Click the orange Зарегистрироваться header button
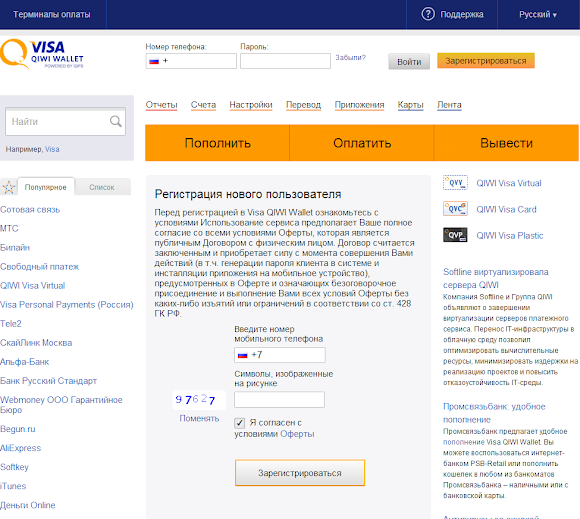This screenshot has height=519, width=580. tap(486, 61)
